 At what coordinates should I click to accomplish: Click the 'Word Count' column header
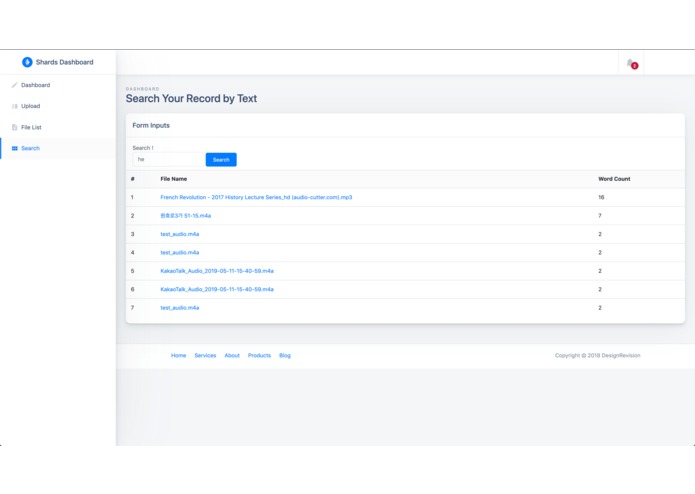coord(614,179)
